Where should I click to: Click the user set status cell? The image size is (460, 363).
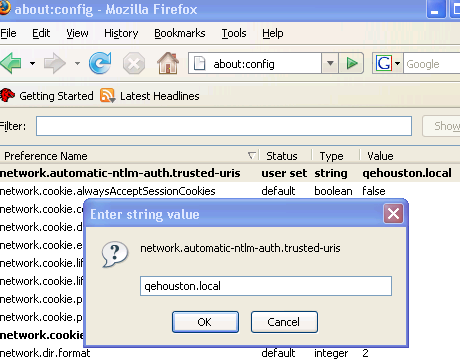click(284, 173)
